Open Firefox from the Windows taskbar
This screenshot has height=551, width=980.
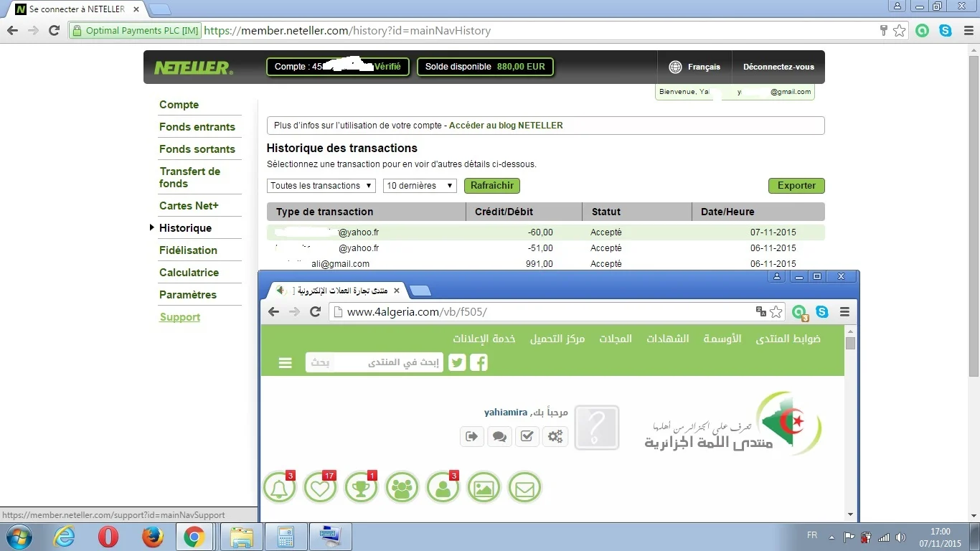coord(151,537)
